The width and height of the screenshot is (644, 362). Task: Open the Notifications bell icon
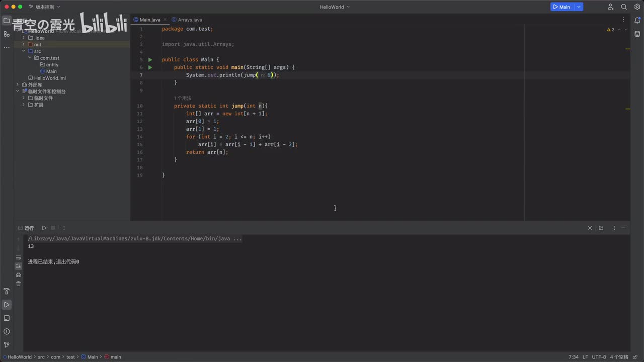(x=637, y=21)
